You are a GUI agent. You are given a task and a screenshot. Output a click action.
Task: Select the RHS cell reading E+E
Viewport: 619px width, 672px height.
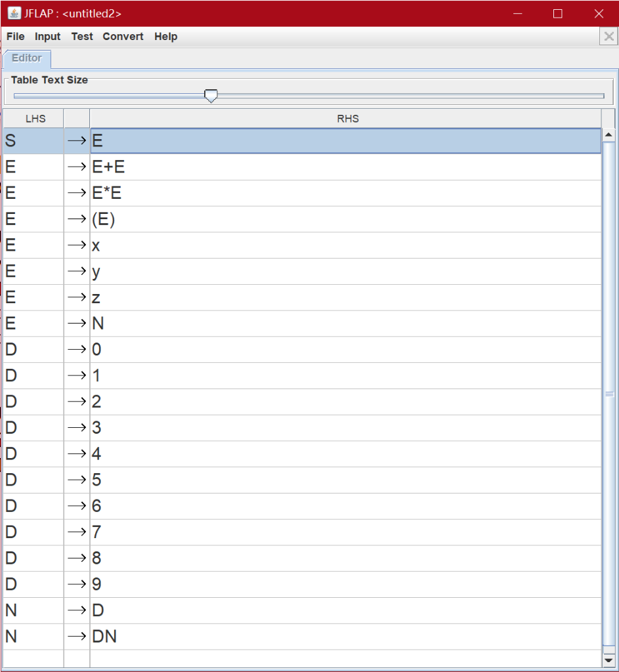click(x=345, y=167)
